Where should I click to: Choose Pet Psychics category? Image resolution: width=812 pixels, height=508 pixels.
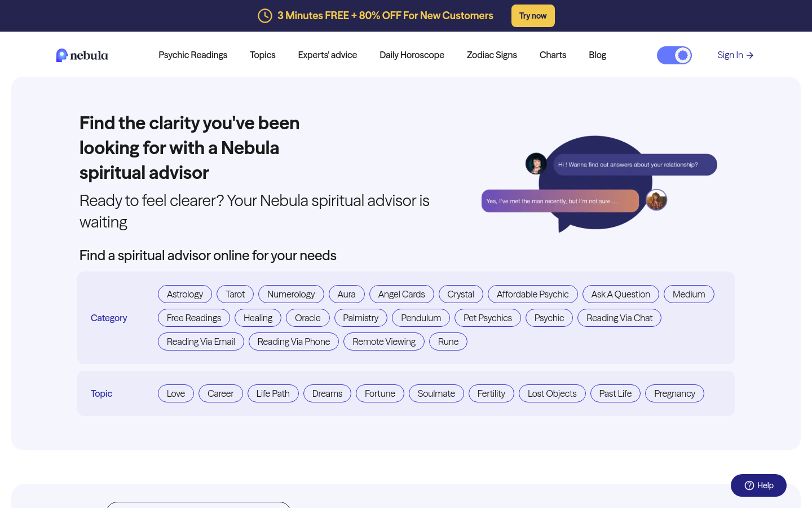point(488,318)
